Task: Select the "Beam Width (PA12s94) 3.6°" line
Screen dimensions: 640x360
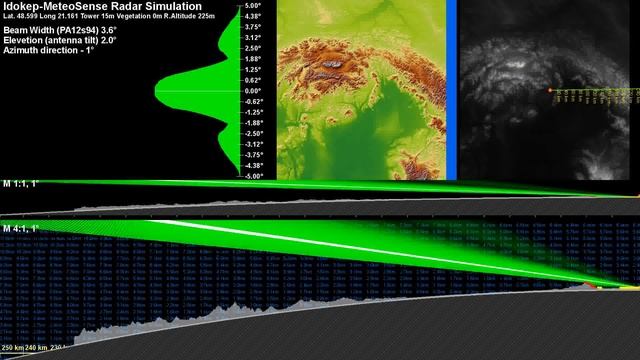Action: point(60,30)
